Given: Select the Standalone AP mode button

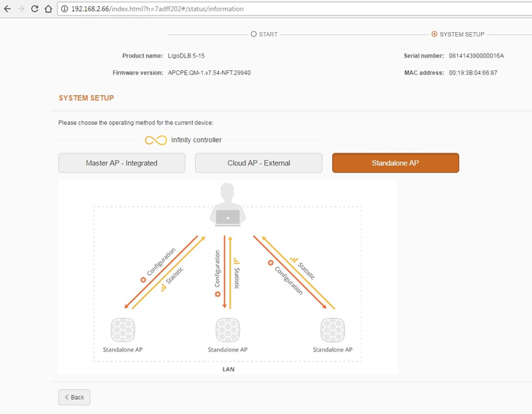Looking at the screenshot, I should 395,163.
